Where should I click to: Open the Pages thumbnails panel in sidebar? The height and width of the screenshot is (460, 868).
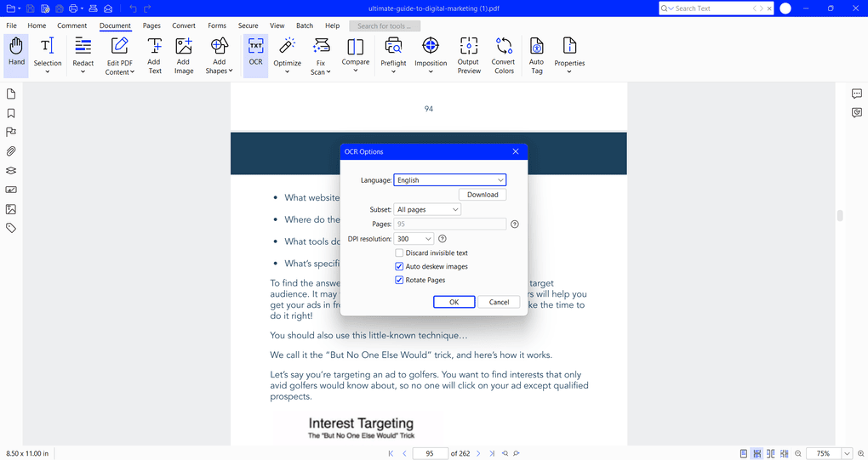click(10, 94)
